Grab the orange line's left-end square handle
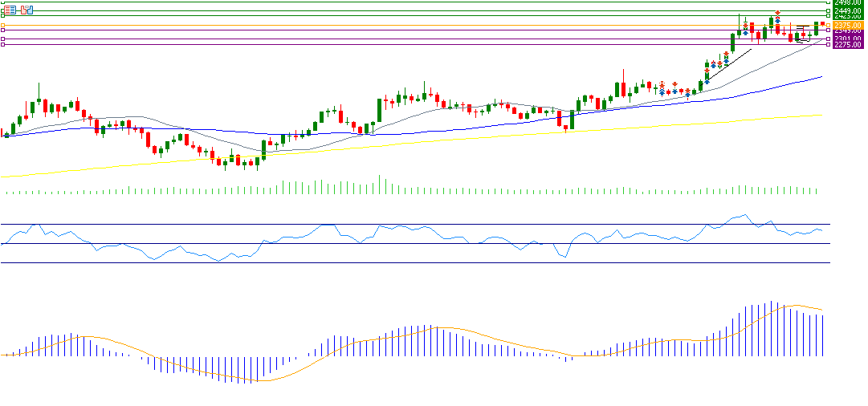The height and width of the screenshot is (406, 868). click(2, 25)
